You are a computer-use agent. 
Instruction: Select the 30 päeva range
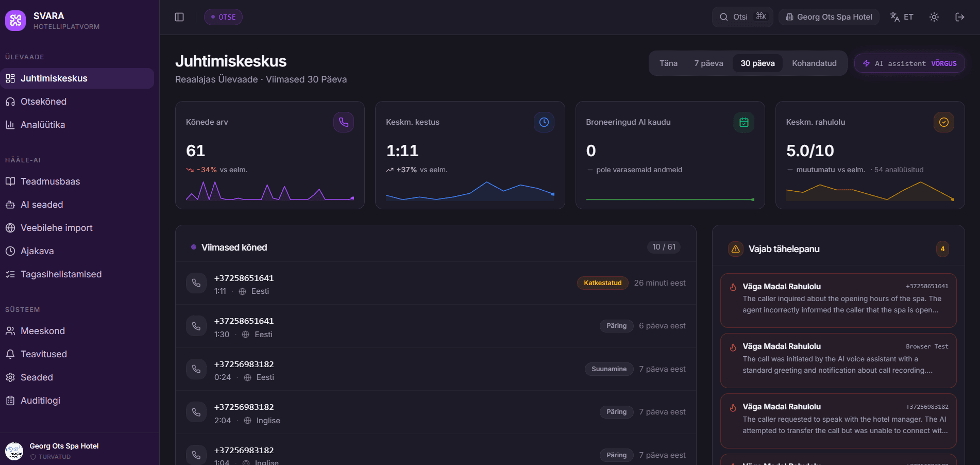click(757, 63)
